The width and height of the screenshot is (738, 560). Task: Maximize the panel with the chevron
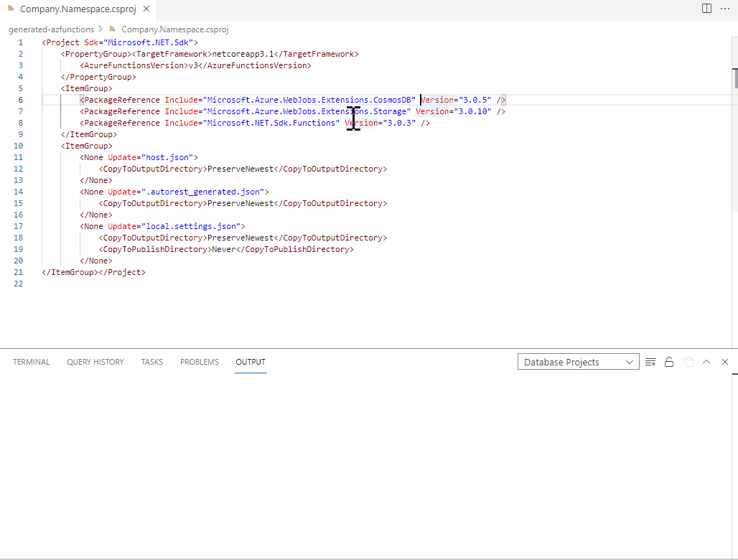[706, 362]
